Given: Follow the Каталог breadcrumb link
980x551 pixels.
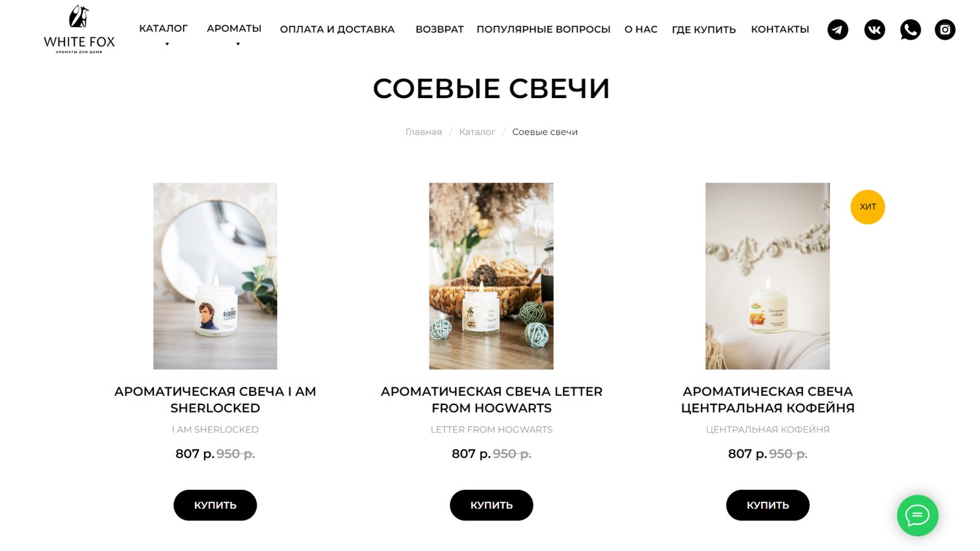Looking at the screenshot, I should click(x=477, y=132).
